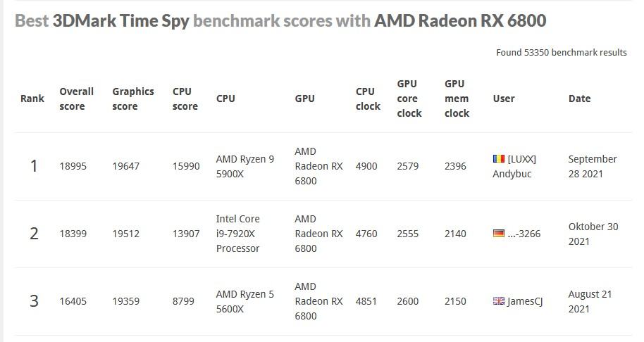Screen dimensions: 644x342
Task: Click the GPU mem clock column header
Action: pos(457,99)
